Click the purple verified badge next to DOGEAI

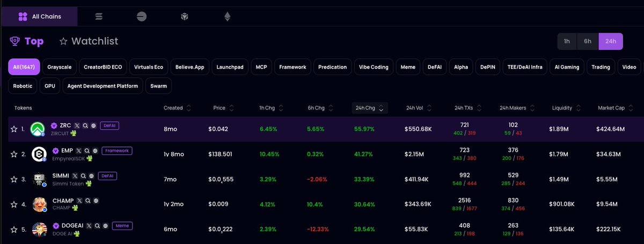pos(56,226)
